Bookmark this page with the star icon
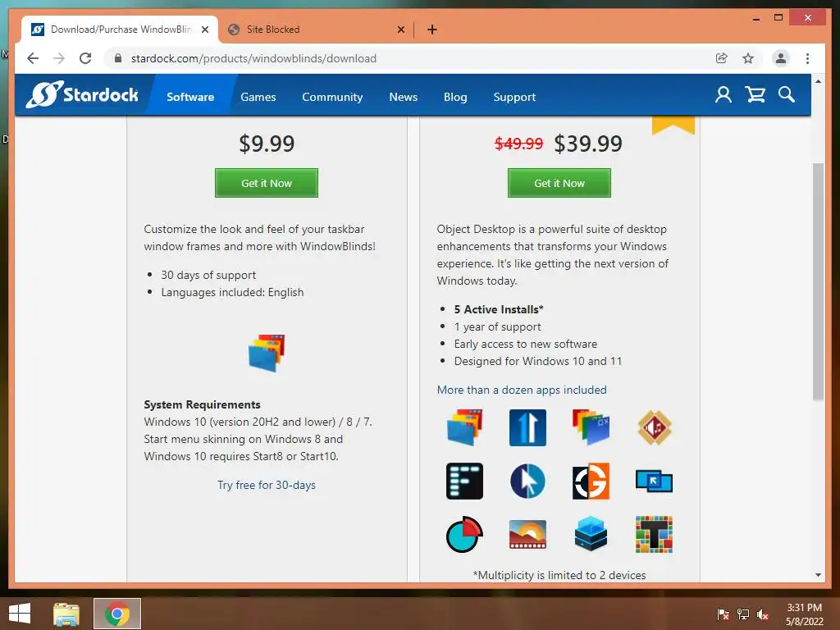This screenshot has height=630, width=840. (x=748, y=58)
